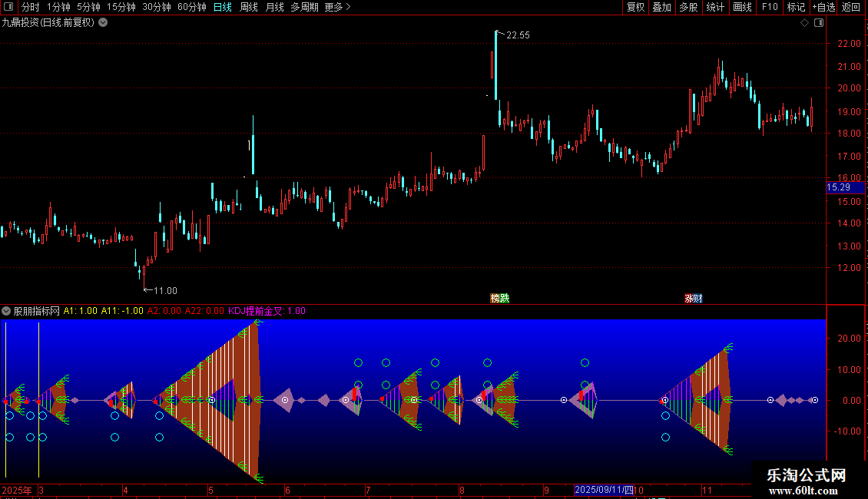Click the 九鼎投资(日线.前复权) title
Screen dimensions: 868x499
(48, 23)
